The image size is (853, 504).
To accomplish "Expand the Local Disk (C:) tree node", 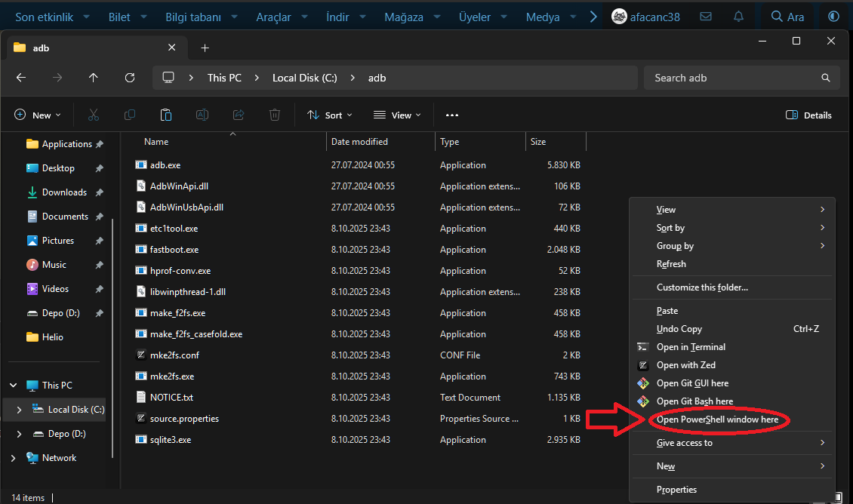I will tap(19, 410).
